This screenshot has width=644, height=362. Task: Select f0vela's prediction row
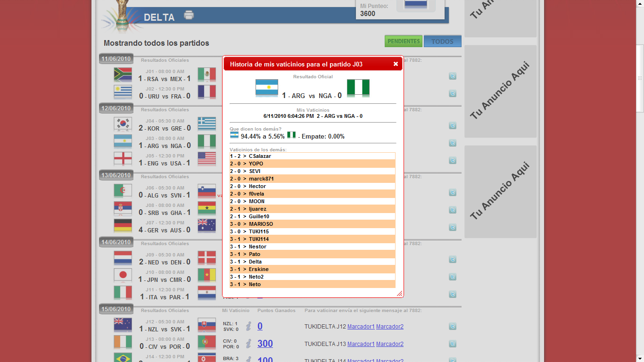(313, 194)
